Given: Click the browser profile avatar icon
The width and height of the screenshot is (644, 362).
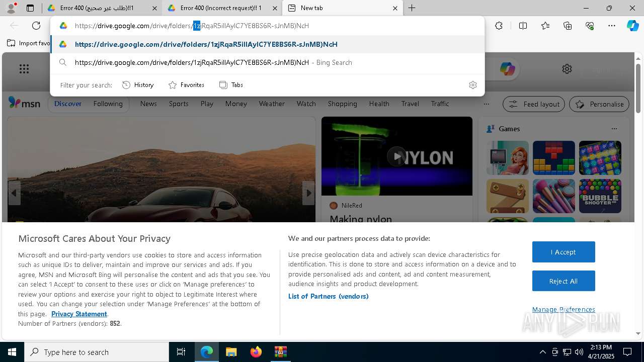Looking at the screenshot, I should 11,8.
